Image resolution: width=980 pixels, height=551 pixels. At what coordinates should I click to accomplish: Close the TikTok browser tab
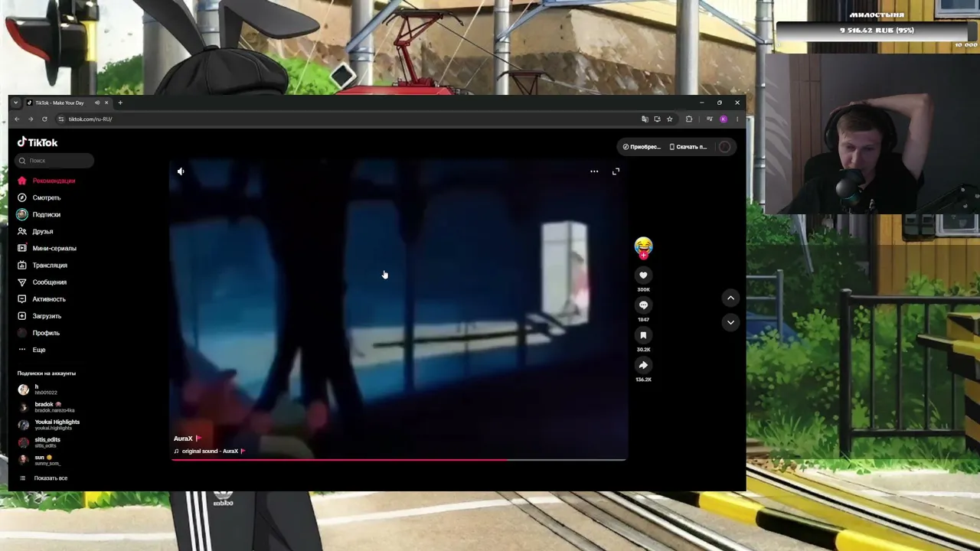[x=106, y=103]
